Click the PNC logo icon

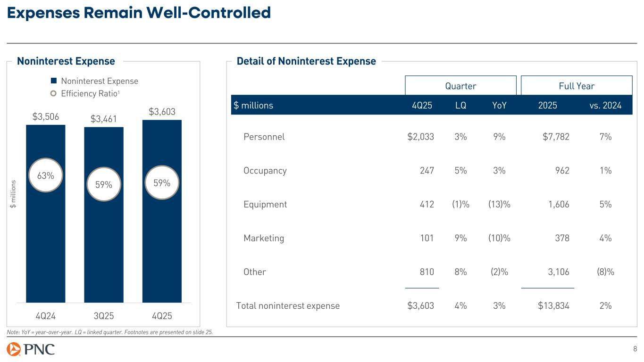click(13, 349)
